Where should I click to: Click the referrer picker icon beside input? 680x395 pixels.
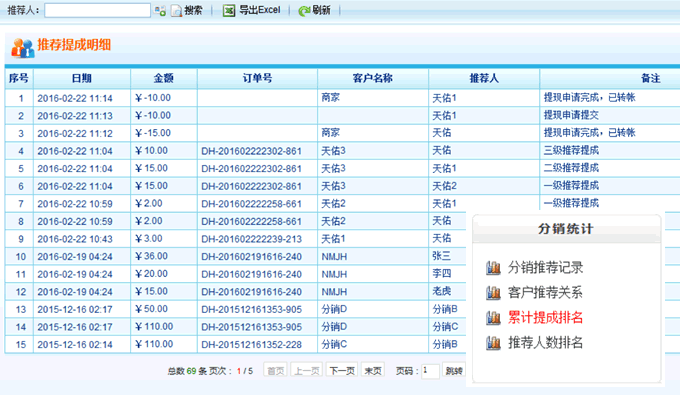point(160,10)
